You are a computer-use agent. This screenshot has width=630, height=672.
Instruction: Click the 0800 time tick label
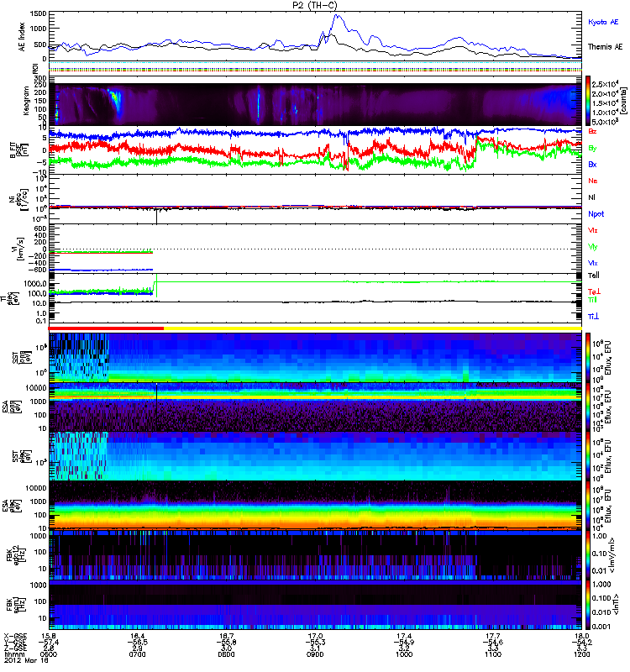point(226,654)
